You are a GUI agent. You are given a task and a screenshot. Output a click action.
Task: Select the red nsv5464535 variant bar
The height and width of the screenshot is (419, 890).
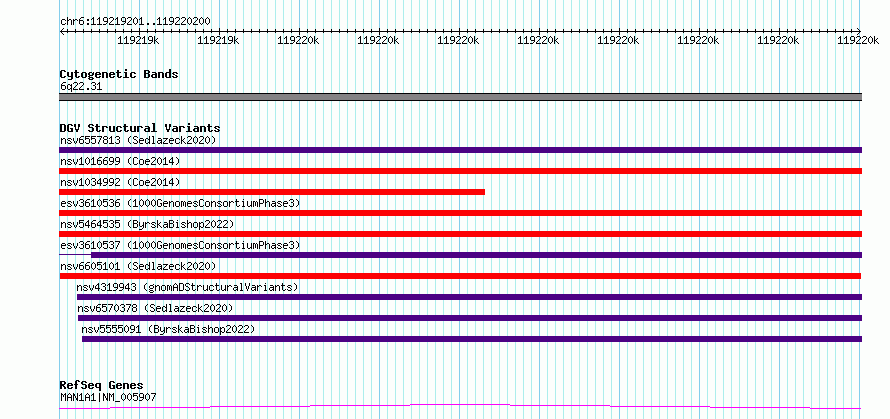point(460,234)
